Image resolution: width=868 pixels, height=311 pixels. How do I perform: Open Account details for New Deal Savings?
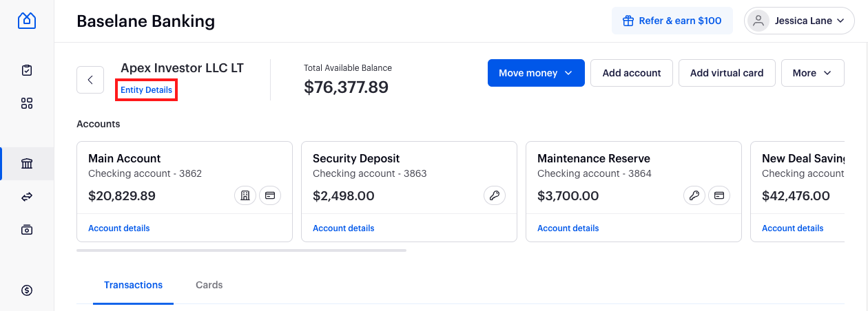pos(792,228)
